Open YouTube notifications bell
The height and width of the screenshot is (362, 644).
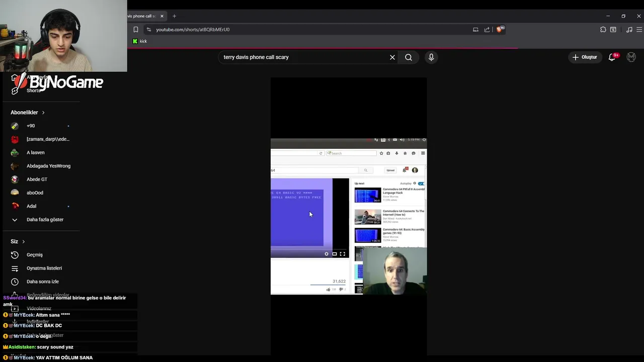(612, 57)
